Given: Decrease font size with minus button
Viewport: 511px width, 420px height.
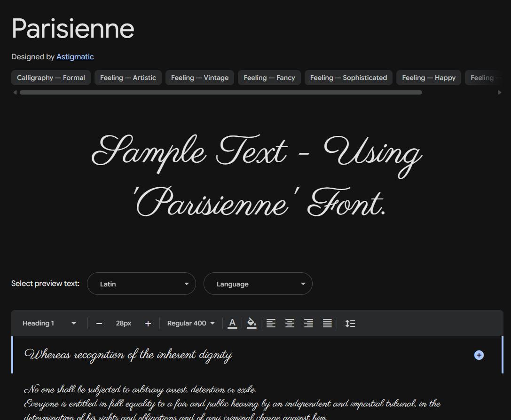Looking at the screenshot, I should (x=99, y=324).
